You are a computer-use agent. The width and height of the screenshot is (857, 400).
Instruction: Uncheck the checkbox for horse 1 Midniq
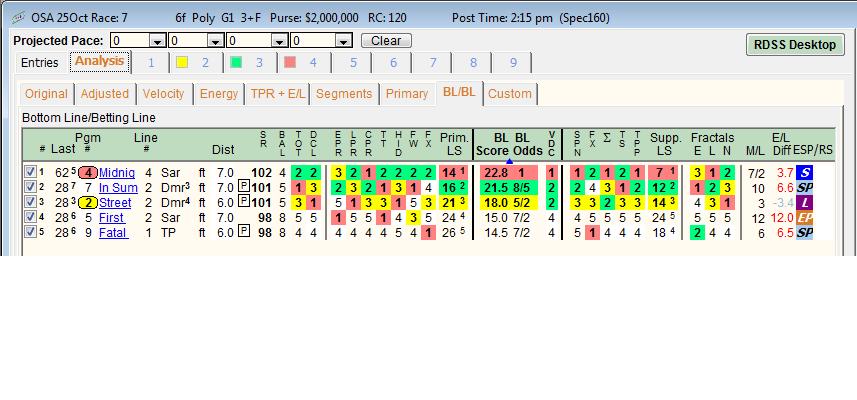(30, 173)
